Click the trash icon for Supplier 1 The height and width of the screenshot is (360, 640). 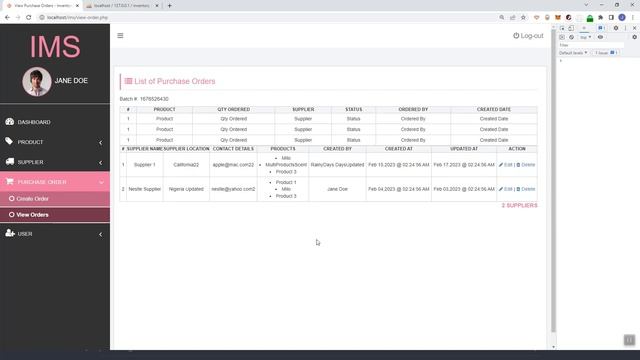(518, 165)
